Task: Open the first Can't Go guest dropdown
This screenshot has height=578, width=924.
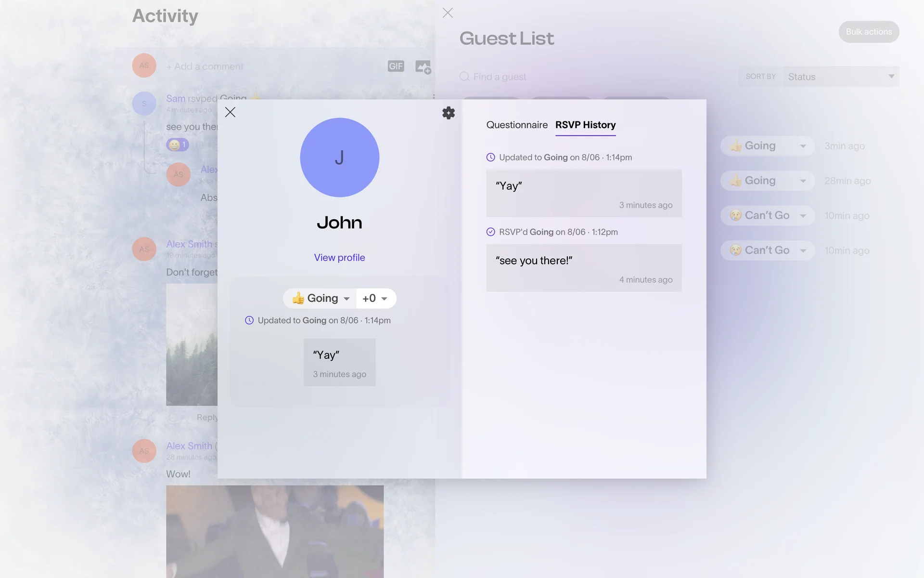Action: point(767,215)
